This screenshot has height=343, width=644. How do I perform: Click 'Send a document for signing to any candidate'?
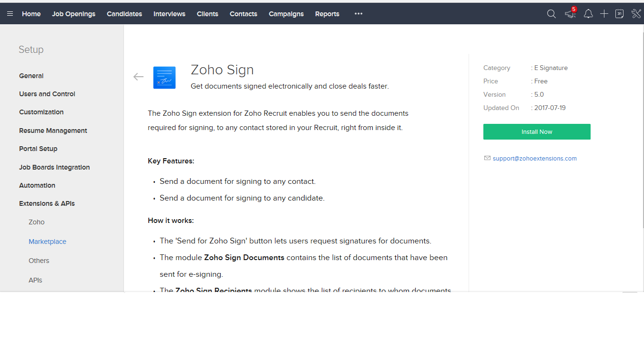[242, 198]
